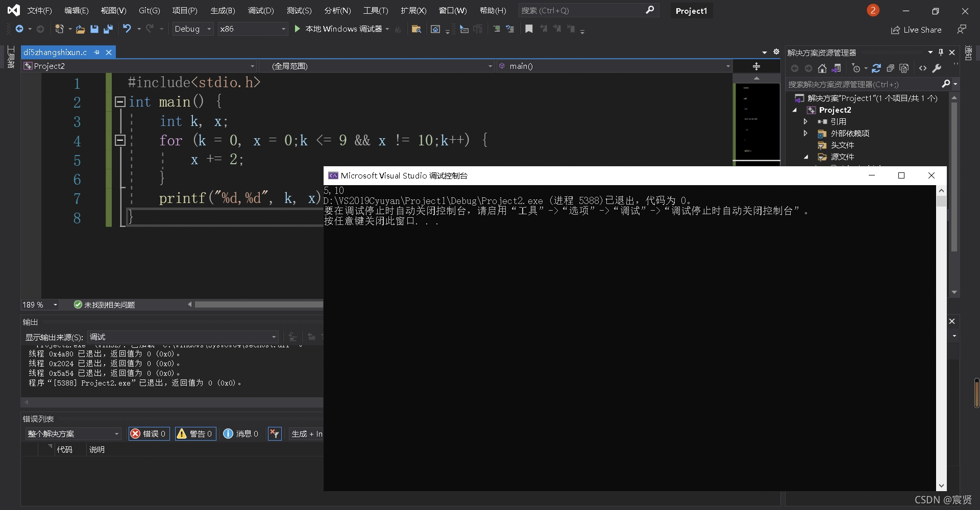Click the View Code angle brackets icon

point(923,68)
